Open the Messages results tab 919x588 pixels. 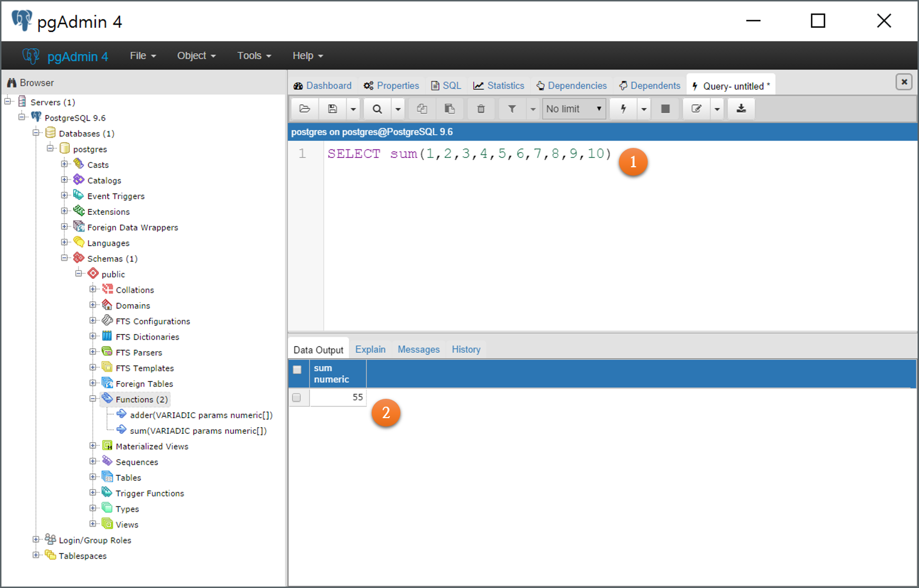pyautogui.click(x=419, y=350)
